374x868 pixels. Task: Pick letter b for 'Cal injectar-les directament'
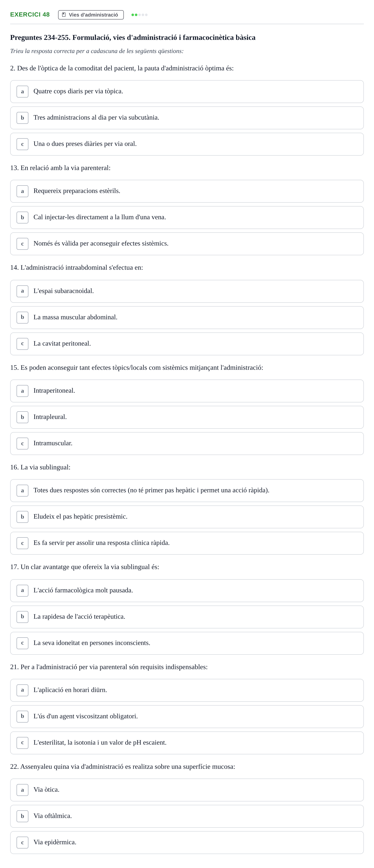click(22, 218)
